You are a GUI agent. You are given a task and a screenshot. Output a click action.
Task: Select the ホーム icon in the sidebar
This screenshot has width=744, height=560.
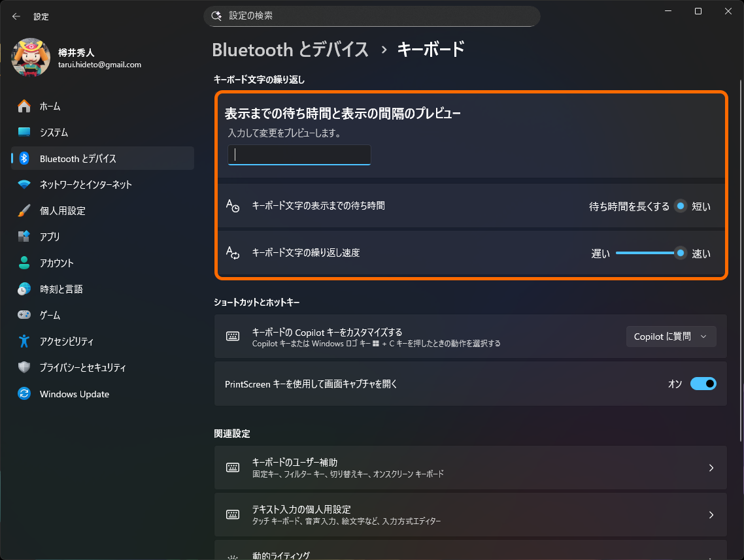[x=25, y=106]
